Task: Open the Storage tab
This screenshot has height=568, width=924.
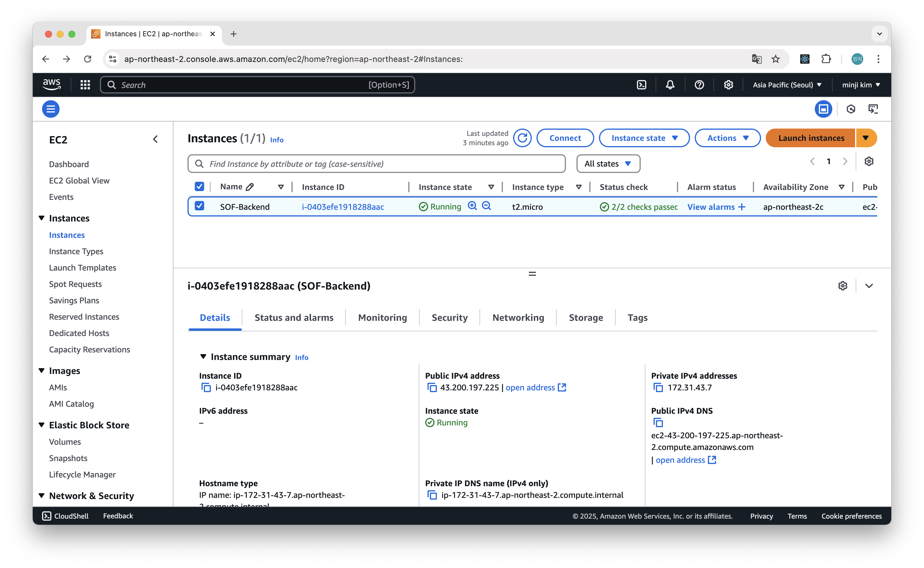Action: (586, 317)
